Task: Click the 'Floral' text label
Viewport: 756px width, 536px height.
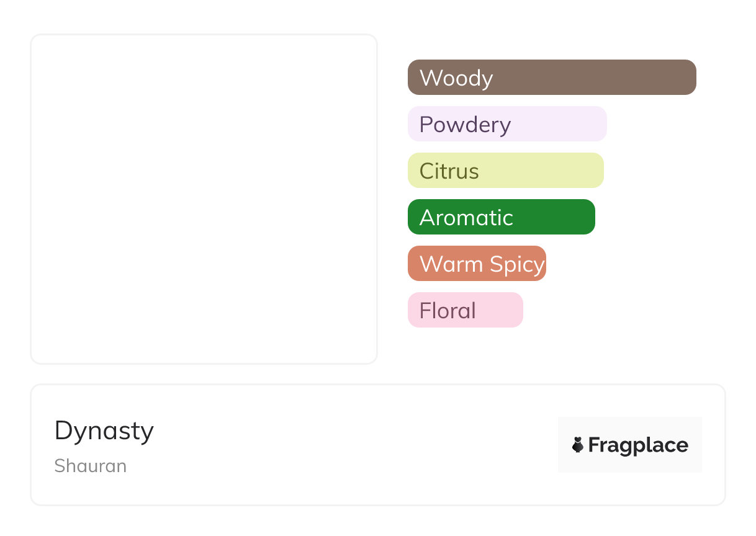Action: pyautogui.click(x=448, y=311)
